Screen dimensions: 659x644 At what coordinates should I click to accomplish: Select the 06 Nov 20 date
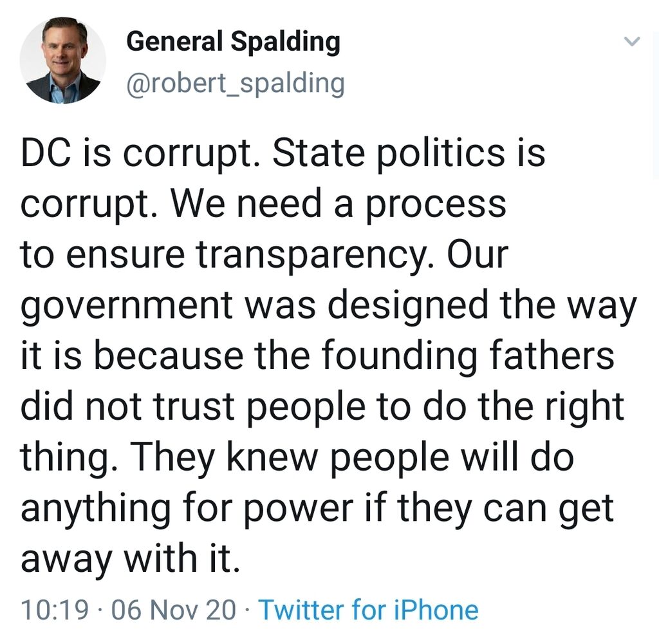click(x=174, y=609)
